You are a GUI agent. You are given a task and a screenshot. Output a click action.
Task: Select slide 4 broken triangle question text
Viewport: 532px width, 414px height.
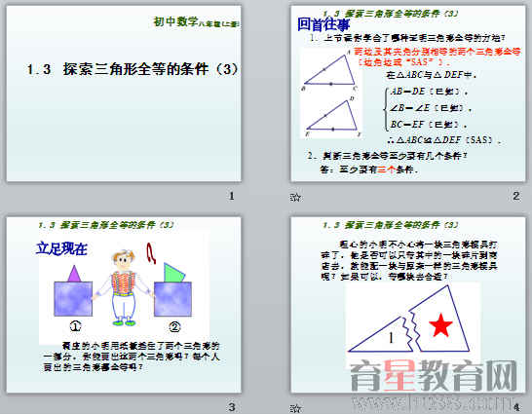click(409, 260)
